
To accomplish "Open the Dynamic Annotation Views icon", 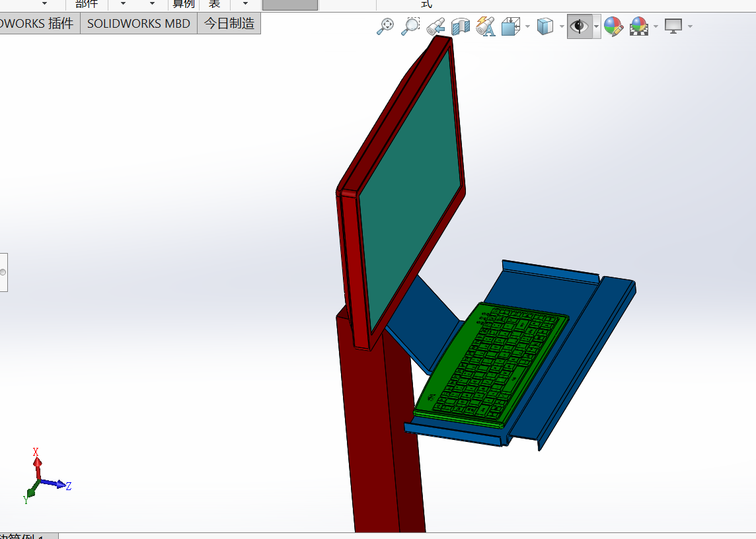I will pos(486,26).
